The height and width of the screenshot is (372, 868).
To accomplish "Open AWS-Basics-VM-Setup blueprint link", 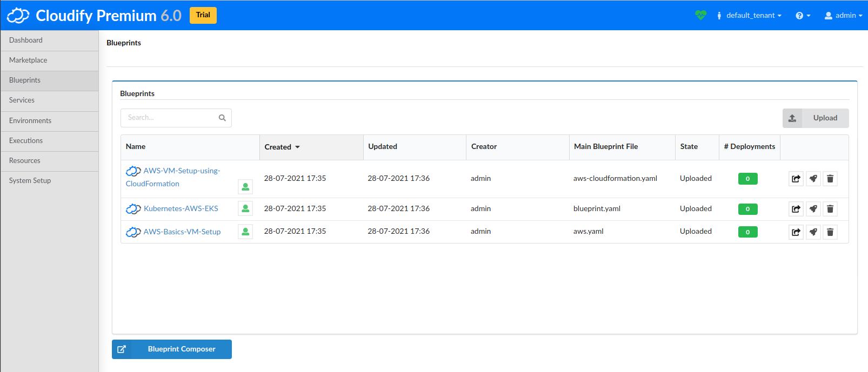I will [182, 232].
